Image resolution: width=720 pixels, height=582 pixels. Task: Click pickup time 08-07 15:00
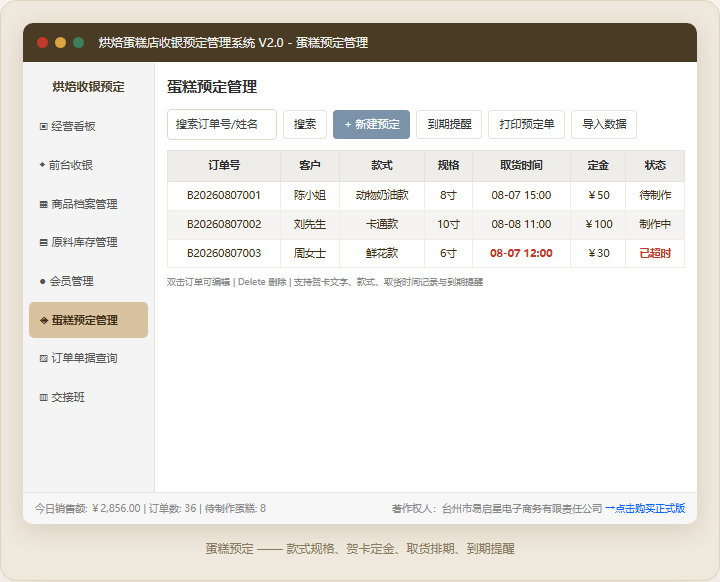[521, 196]
